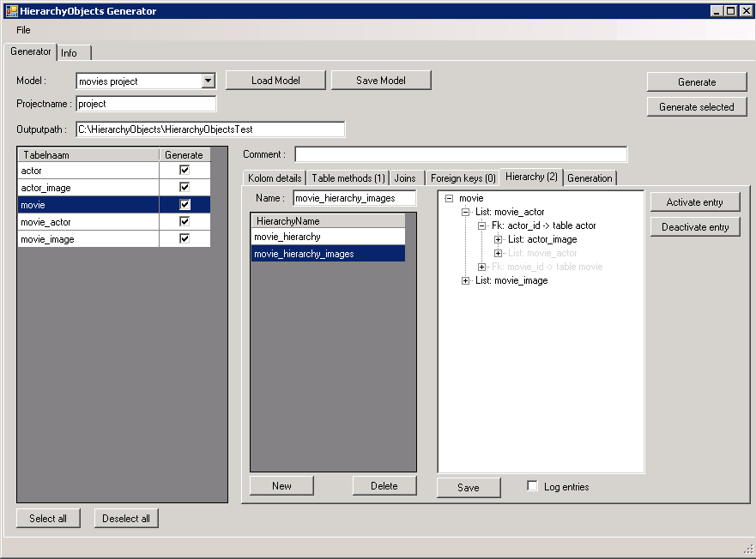Image resolution: width=756 pixels, height=559 pixels.
Task: Collapse the root movie tree node
Action: pos(449,198)
